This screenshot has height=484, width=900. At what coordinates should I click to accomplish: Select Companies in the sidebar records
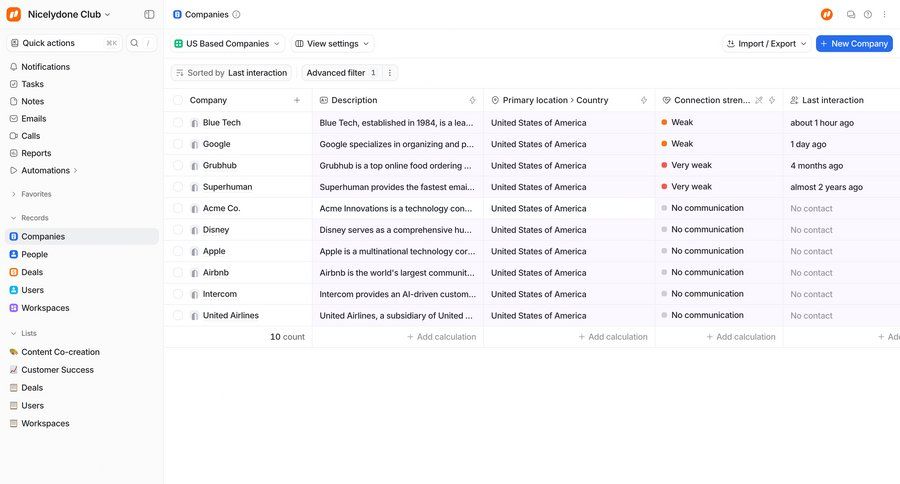point(82,237)
